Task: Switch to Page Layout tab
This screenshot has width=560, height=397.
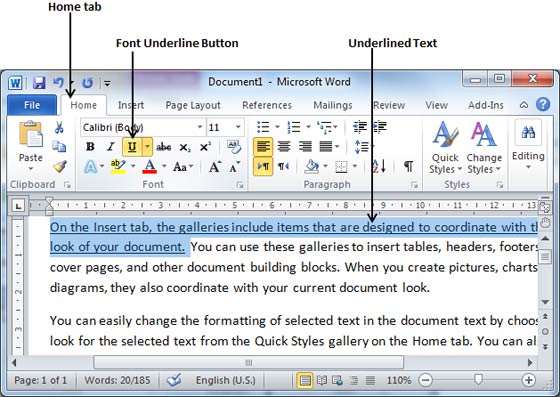Action: 193,105
